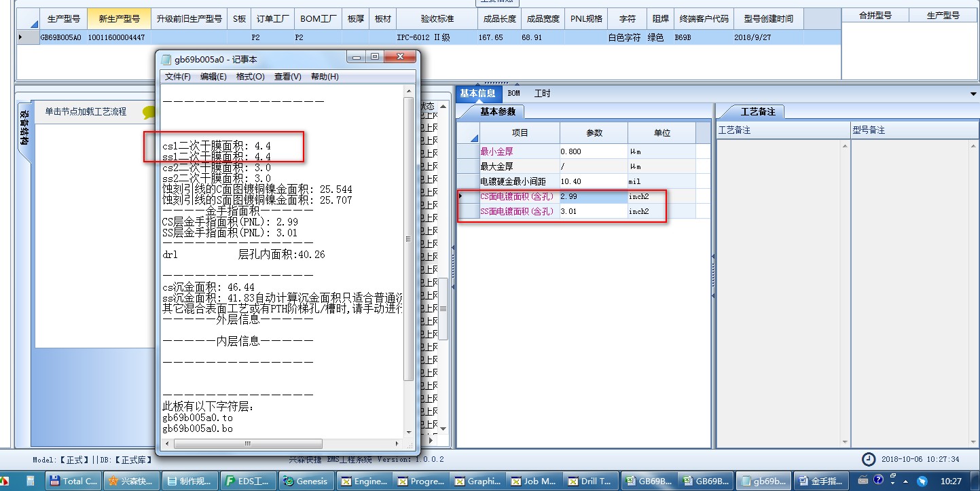The image size is (980, 491).
Task: Switch to the BOM tab
Action: click(513, 93)
